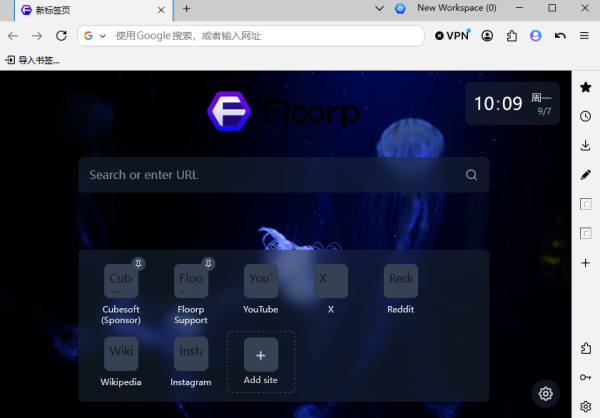Focus the Search or enter URL box
600x418 pixels.
(x=284, y=175)
